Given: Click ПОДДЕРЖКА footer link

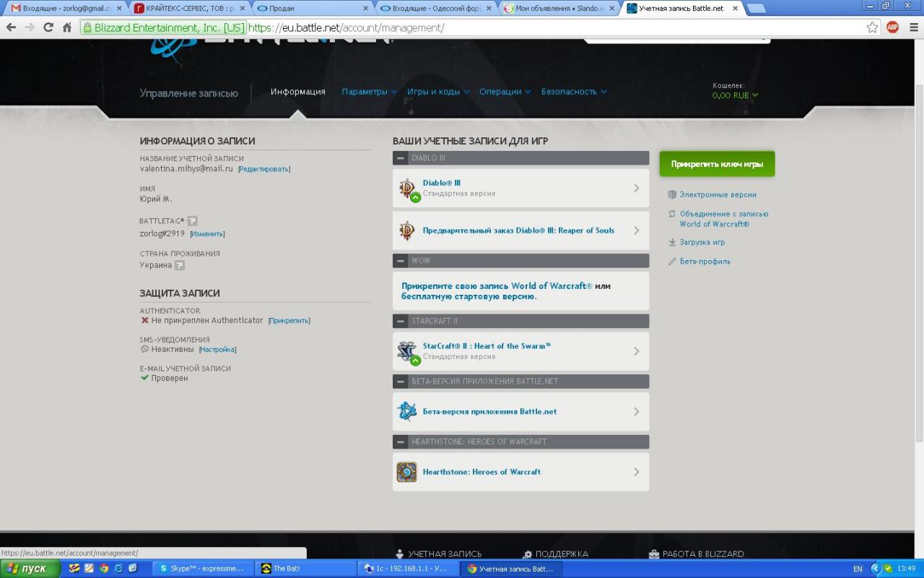Looking at the screenshot, I should [562, 553].
